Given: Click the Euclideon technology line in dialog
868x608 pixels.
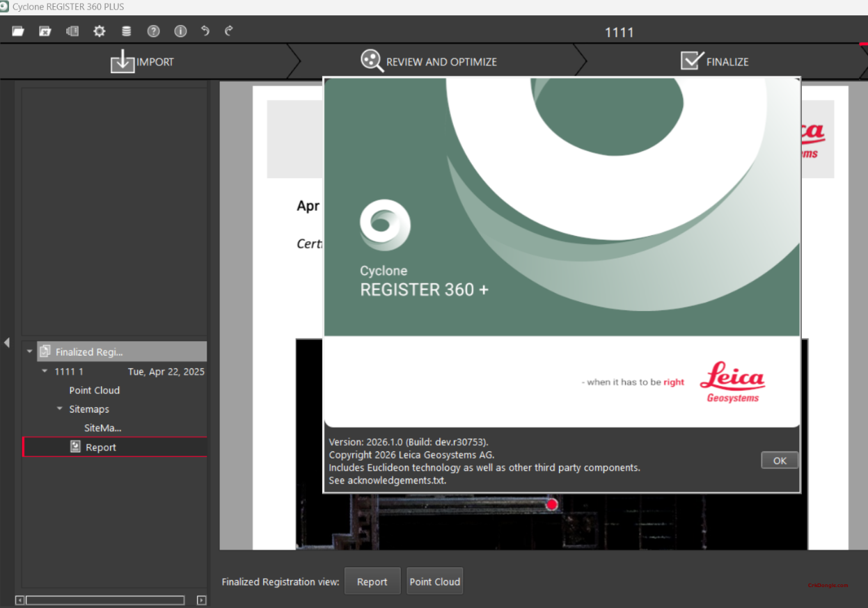Looking at the screenshot, I should coord(484,467).
